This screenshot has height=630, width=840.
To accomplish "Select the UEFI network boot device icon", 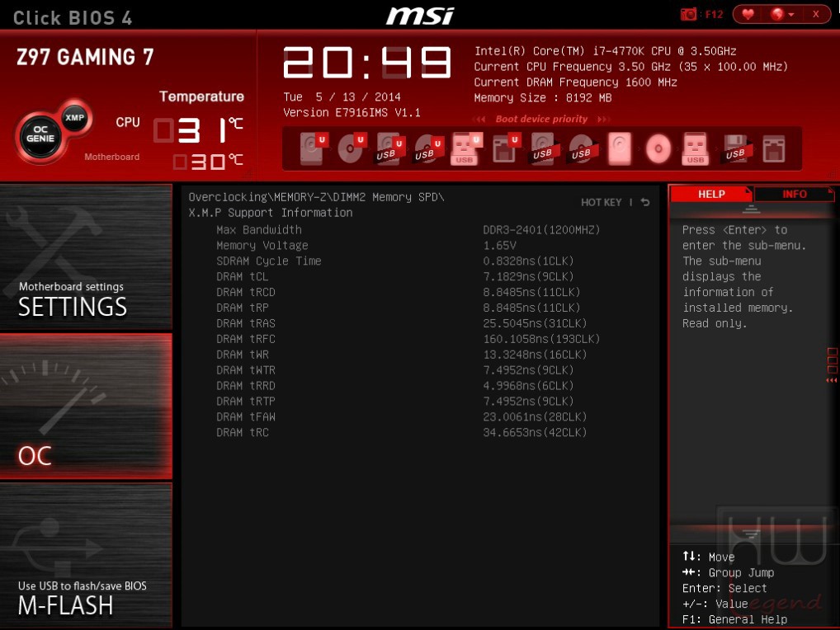I will [x=506, y=148].
